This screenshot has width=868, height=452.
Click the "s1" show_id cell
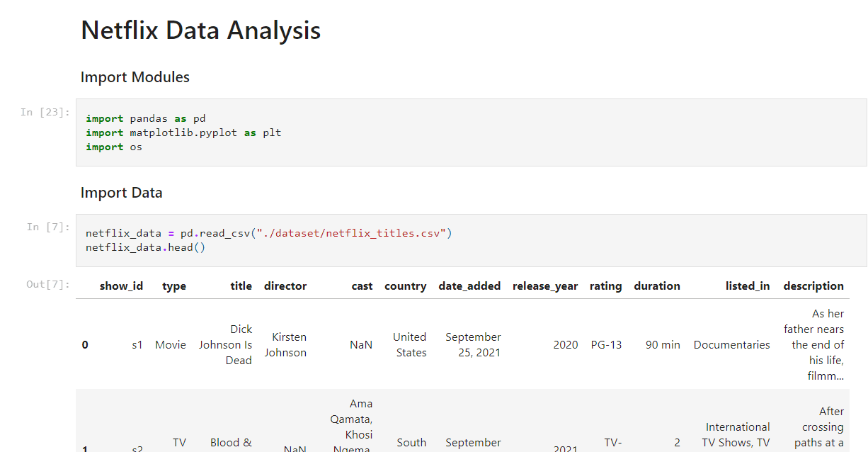coord(137,345)
